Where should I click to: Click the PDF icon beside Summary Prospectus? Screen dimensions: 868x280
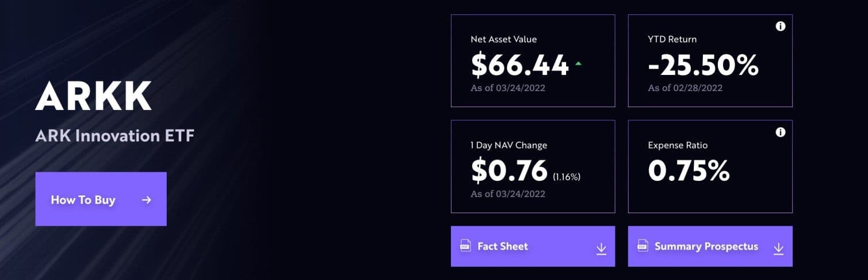tap(643, 246)
